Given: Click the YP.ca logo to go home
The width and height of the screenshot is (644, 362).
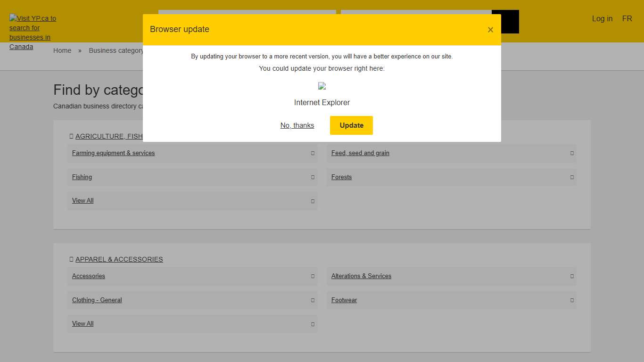Looking at the screenshot, I should coord(33,33).
